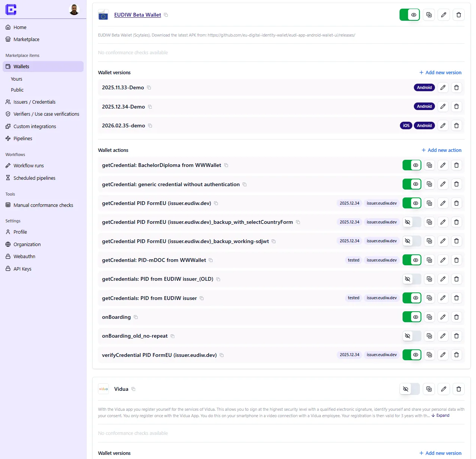Image resolution: width=476 pixels, height=459 pixels.
Task: Open Manual conformance checks tool
Action: (x=43, y=205)
